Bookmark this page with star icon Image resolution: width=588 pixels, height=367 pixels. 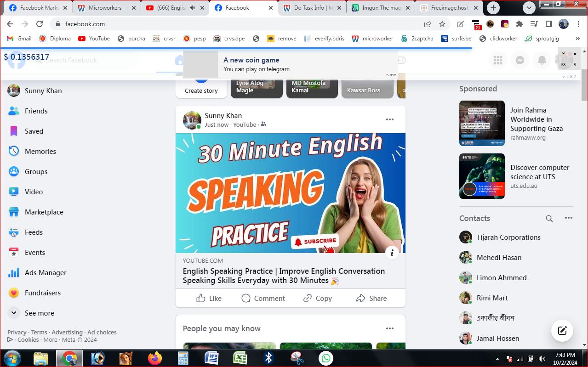[x=442, y=24]
